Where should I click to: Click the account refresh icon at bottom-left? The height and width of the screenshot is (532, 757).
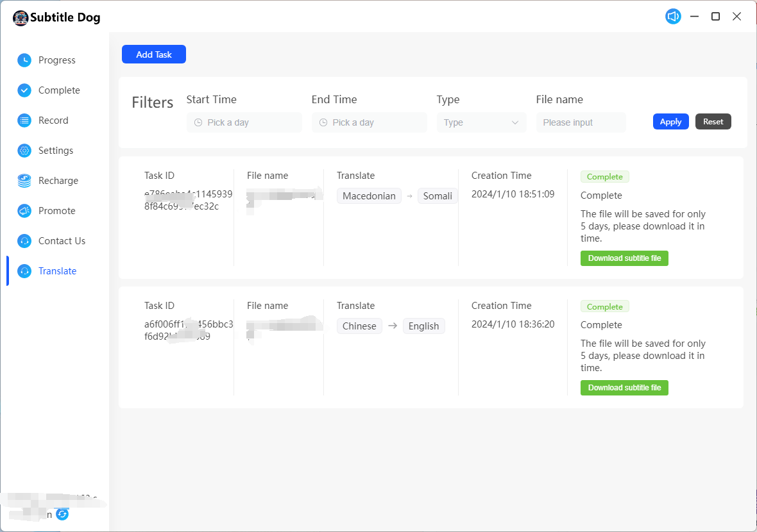tap(62, 514)
